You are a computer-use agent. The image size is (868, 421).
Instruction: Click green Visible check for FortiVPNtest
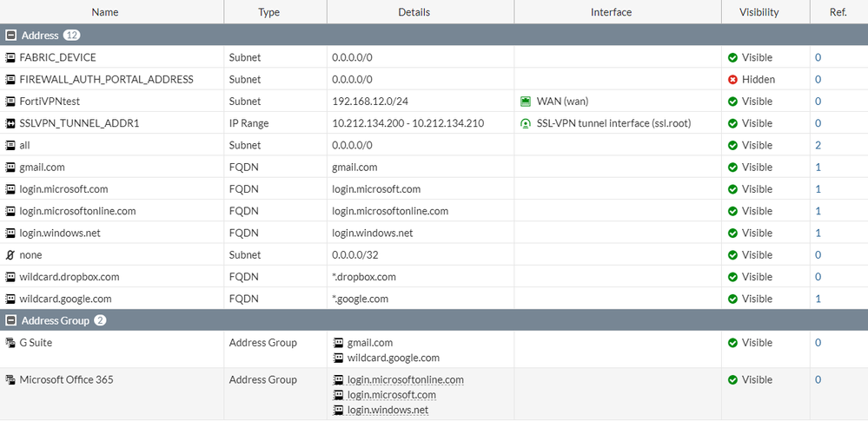pos(732,102)
